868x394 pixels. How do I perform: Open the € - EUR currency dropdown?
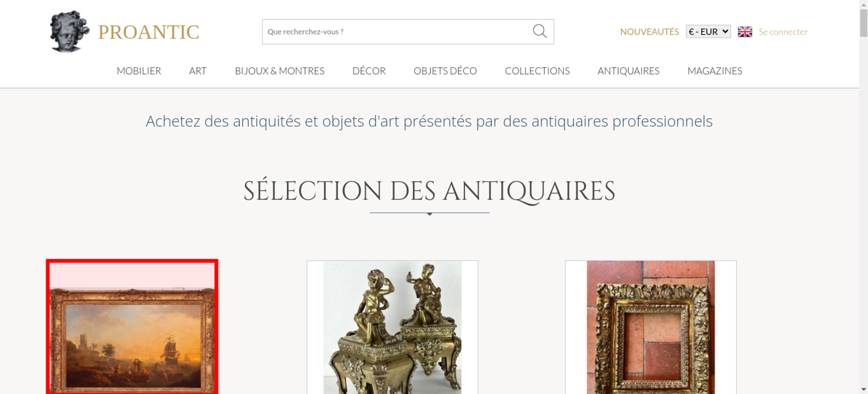click(x=708, y=32)
